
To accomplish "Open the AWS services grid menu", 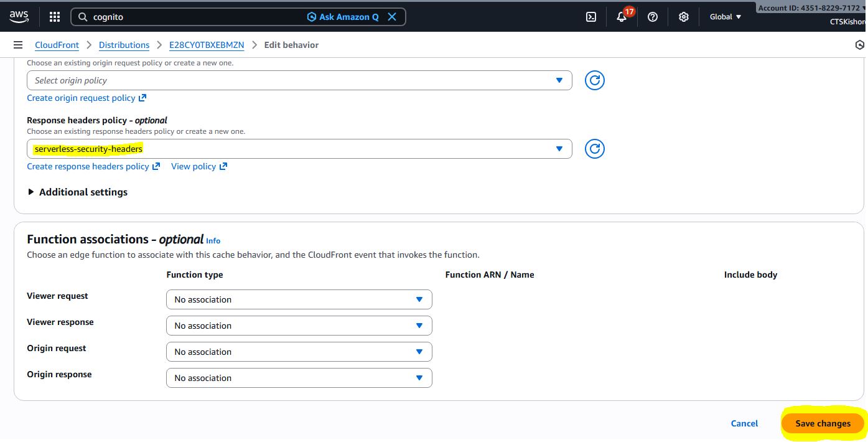I will (x=55, y=17).
